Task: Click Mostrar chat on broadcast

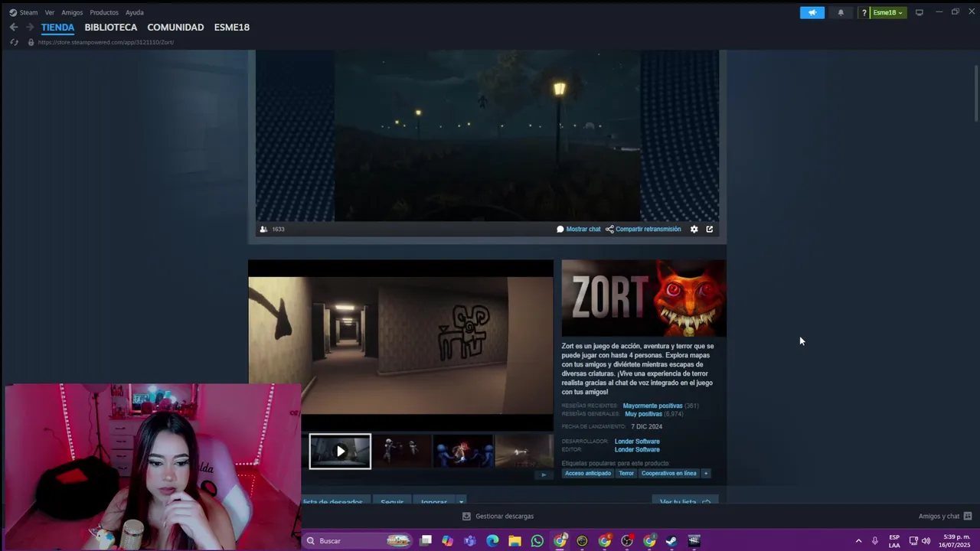Action: [579, 229]
